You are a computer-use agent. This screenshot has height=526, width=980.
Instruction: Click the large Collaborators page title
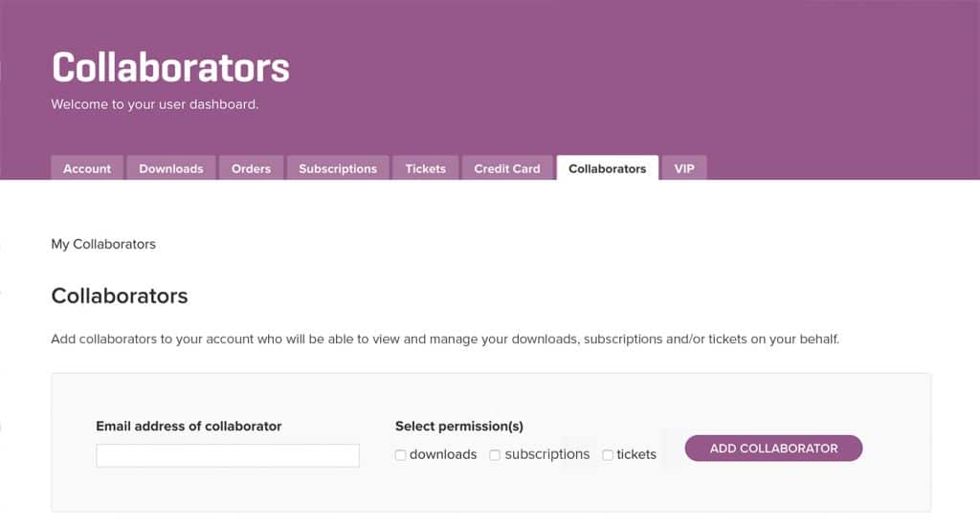(170, 68)
